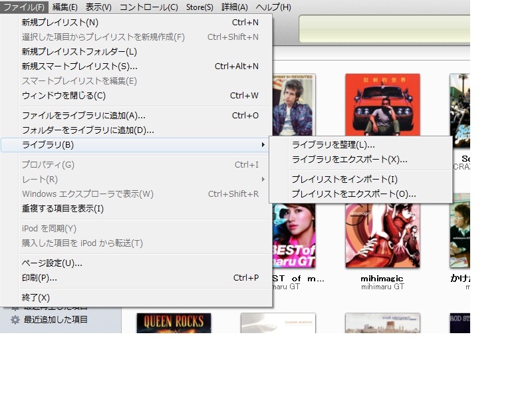Image resolution: width=532 pixels, height=399 pixels.
Task: Open 最近追加した項目 smart playlist
Action: pos(56,320)
